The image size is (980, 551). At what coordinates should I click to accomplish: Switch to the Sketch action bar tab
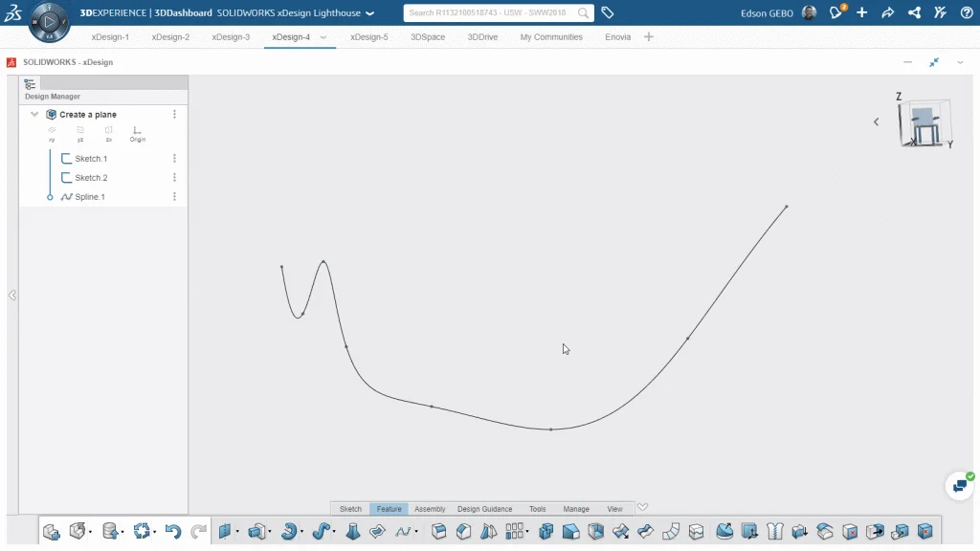(x=350, y=509)
